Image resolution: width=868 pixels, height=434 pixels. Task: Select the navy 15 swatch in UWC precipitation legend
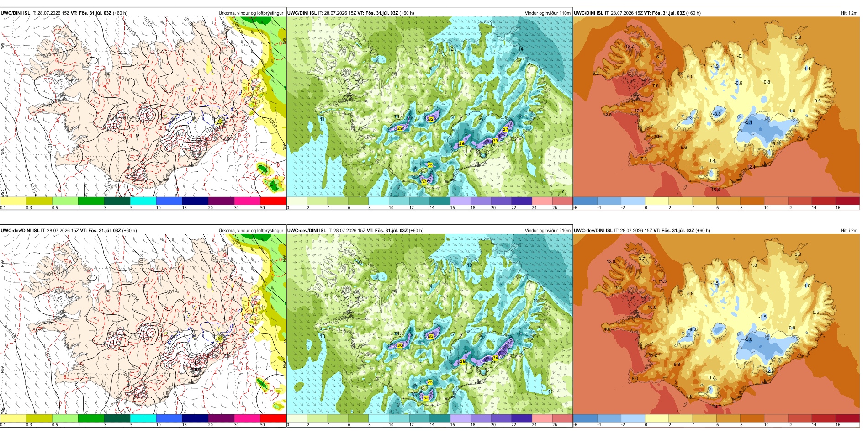(195, 201)
